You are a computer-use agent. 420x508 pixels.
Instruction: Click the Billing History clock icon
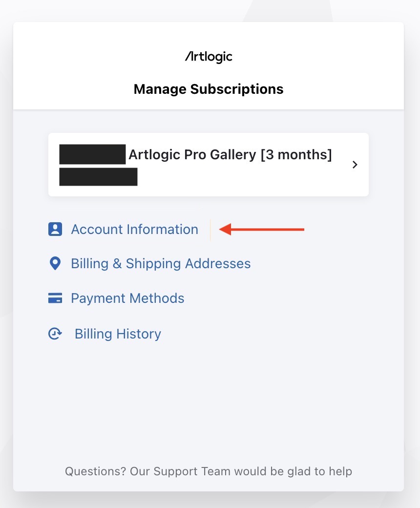coord(55,334)
